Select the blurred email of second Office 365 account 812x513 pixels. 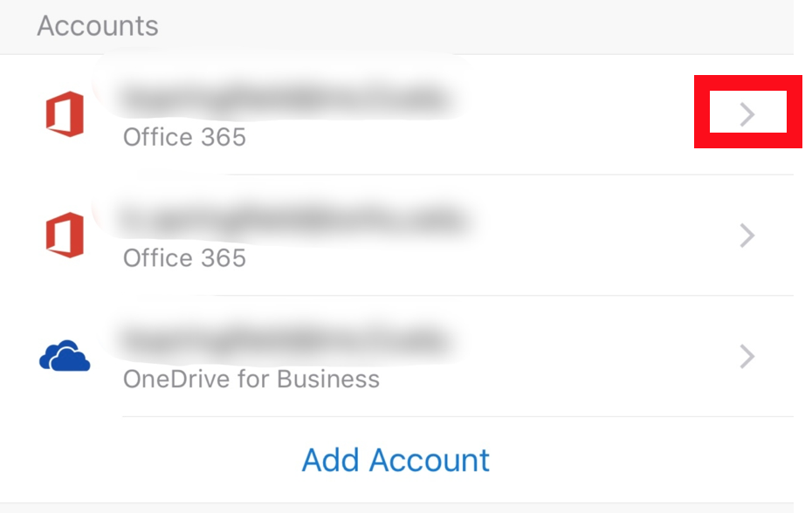[x=292, y=220]
